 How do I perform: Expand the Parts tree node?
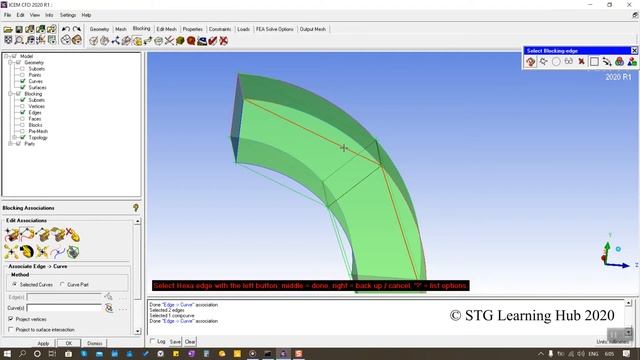click(11, 144)
